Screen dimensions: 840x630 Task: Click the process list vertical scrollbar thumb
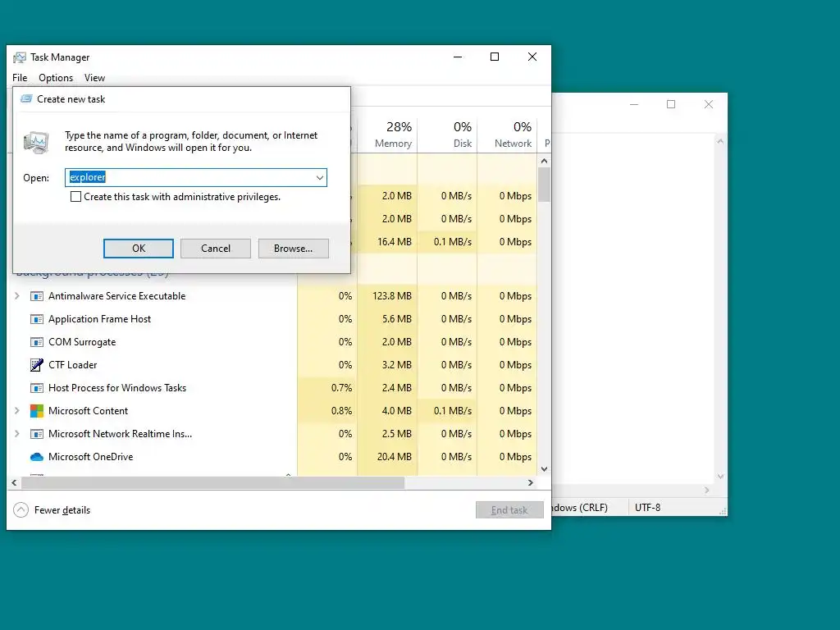click(545, 185)
